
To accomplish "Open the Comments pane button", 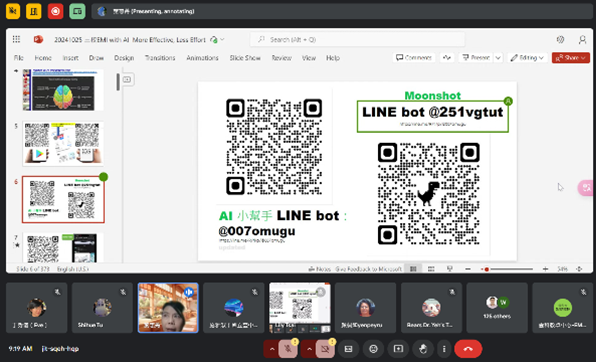I will coord(414,58).
